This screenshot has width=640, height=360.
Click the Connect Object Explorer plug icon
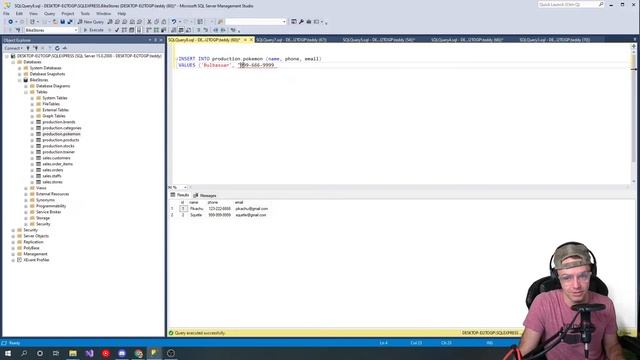28,48
